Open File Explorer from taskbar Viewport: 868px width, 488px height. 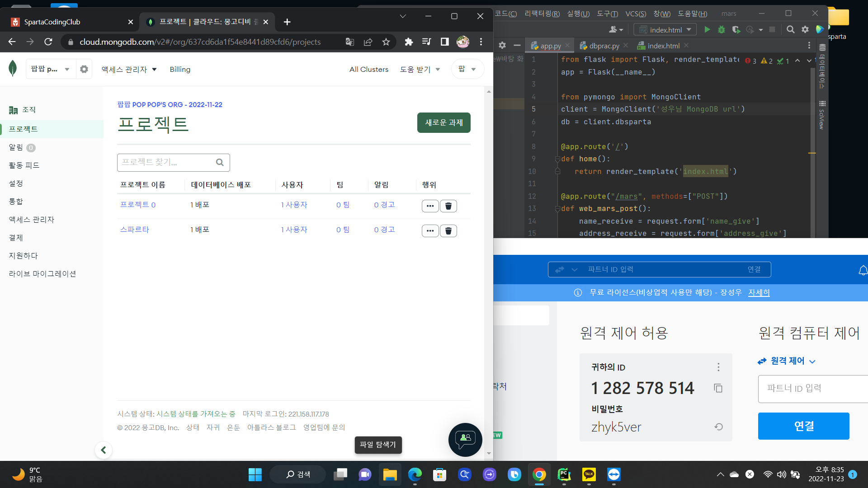click(x=390, y=474)
